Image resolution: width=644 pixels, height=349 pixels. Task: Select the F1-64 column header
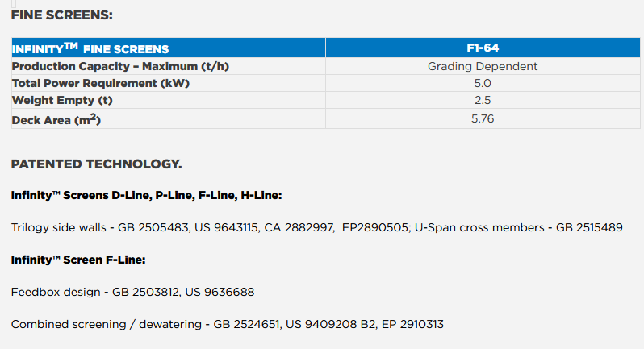[x=483, y=48]
